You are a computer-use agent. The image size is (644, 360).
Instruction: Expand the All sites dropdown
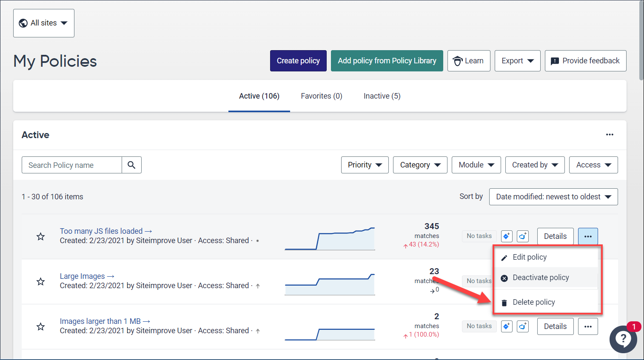(x=44, y=23)
